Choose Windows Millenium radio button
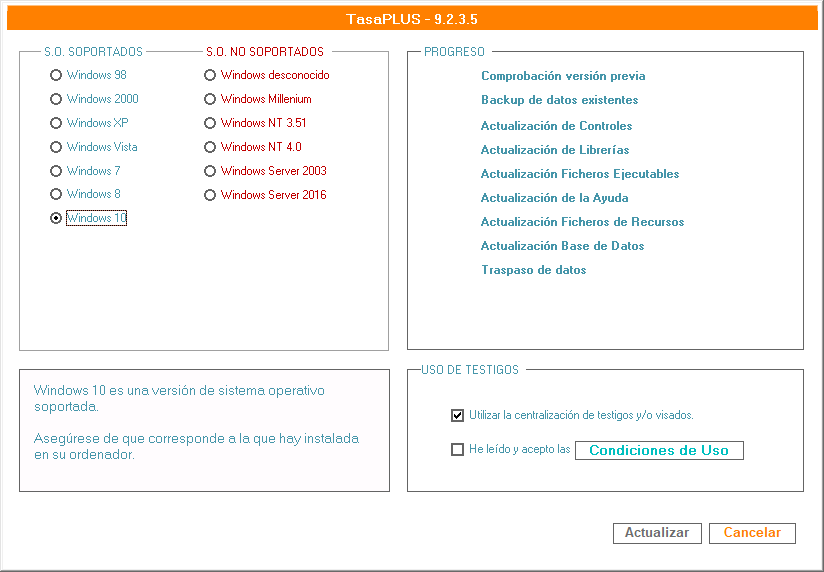Viewport: 824px width, 572px height. tap(210, 99)
